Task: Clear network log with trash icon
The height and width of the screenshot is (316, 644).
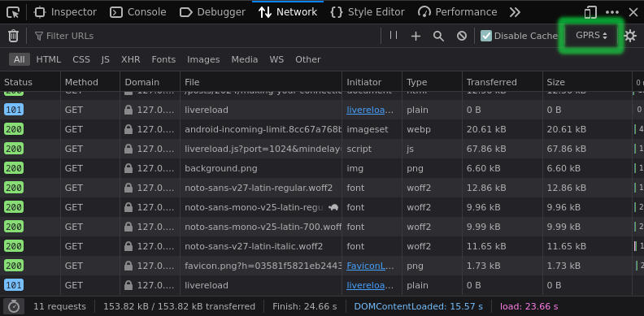Action: click(13, 36)
